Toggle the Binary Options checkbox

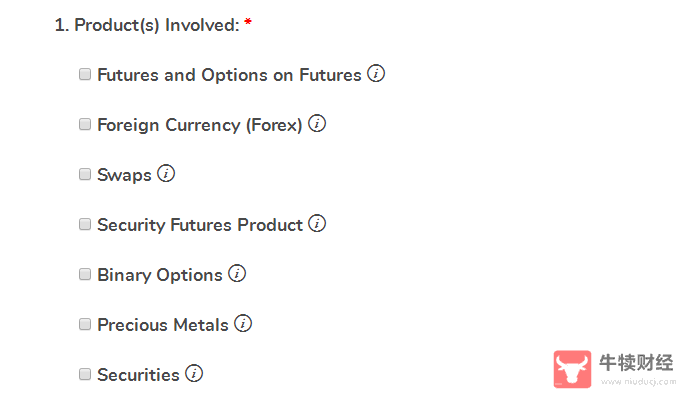[85, 274]
